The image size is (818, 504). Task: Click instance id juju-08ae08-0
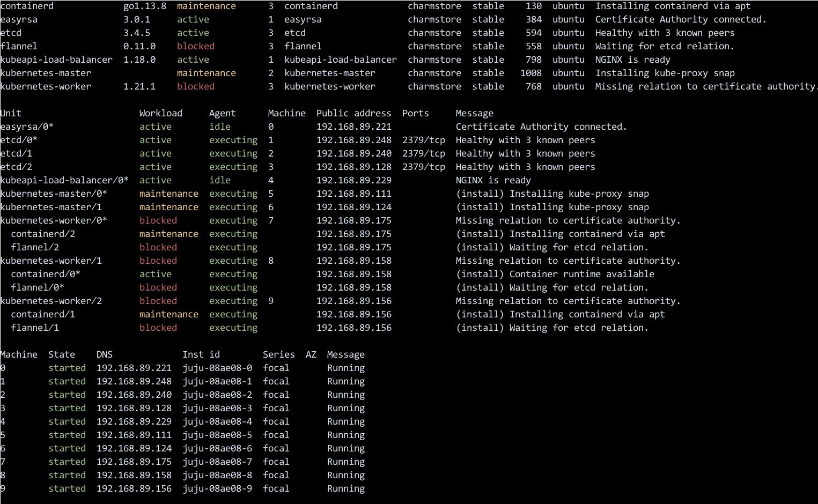pyautogui.click(x=217, y=368)
